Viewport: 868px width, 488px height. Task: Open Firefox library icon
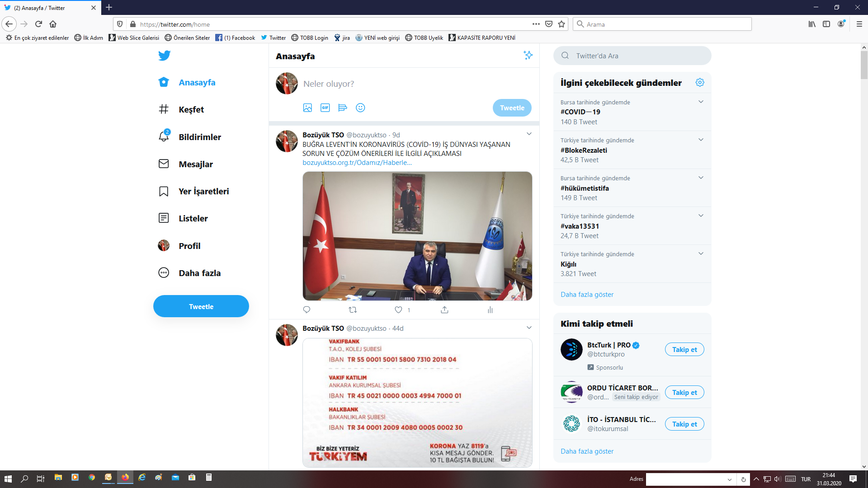[x=812, y=24]
